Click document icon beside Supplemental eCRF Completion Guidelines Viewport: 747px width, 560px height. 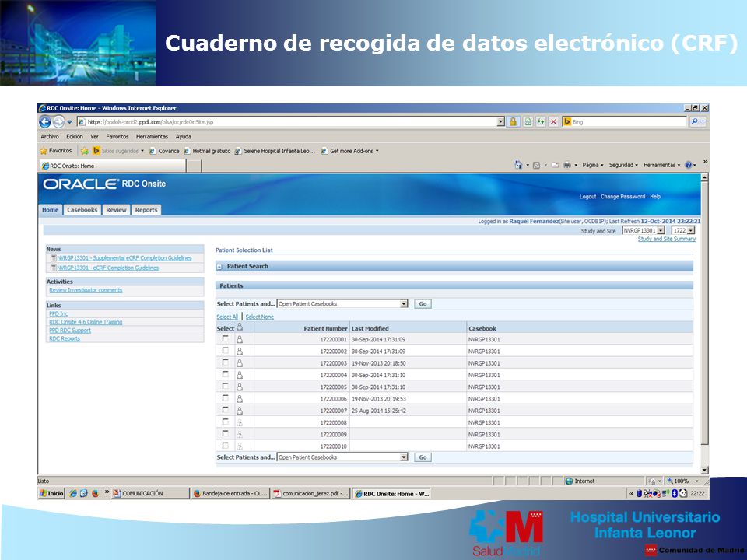pos(54,257)
